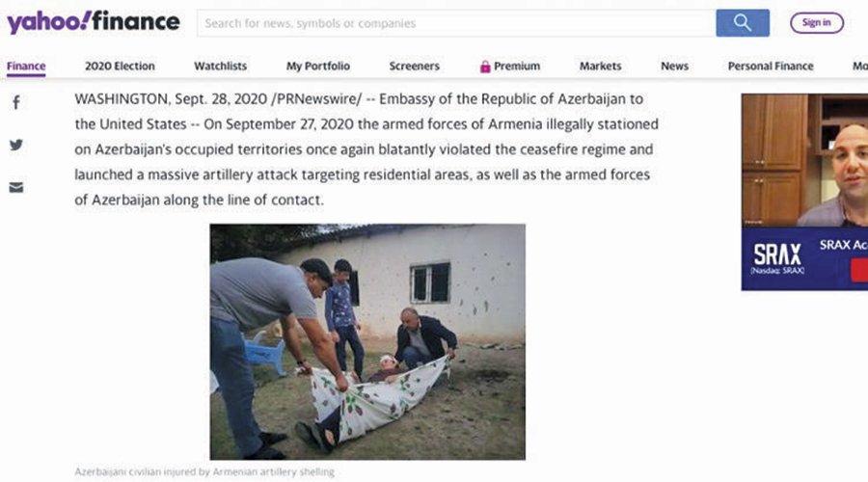Select Screeners in navigation bar

click(414, 67)
